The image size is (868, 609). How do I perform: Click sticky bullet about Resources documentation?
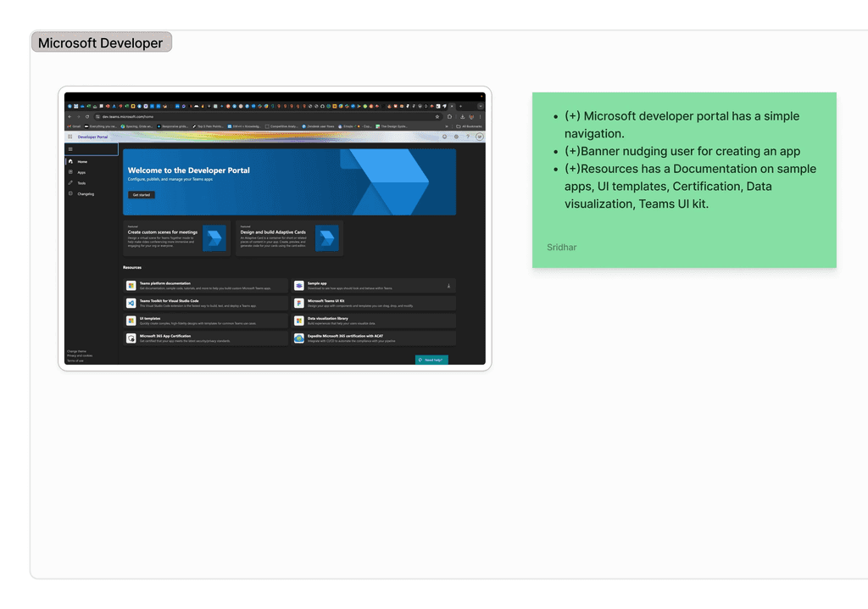tap(690, 187)
